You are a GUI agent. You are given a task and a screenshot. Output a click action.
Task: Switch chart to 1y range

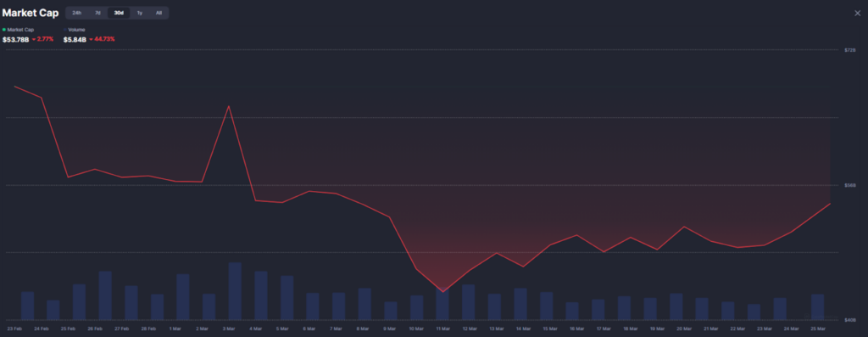(140, 13)
